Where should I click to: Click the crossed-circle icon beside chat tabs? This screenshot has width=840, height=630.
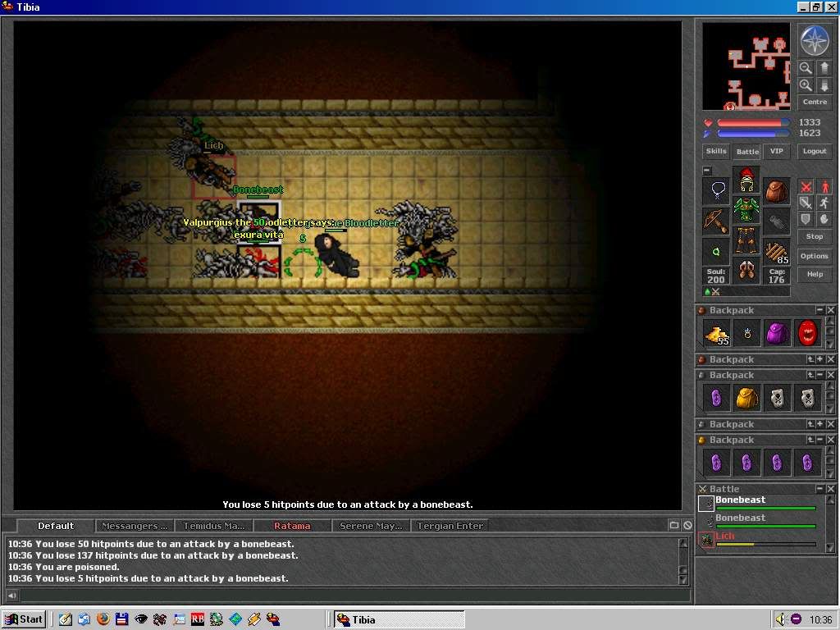coord(687,526)
